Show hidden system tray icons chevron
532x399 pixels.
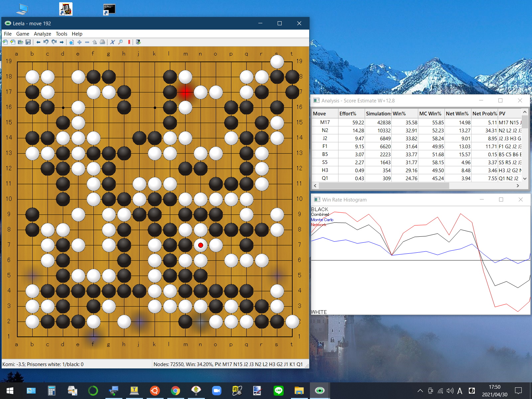(420, 391)
